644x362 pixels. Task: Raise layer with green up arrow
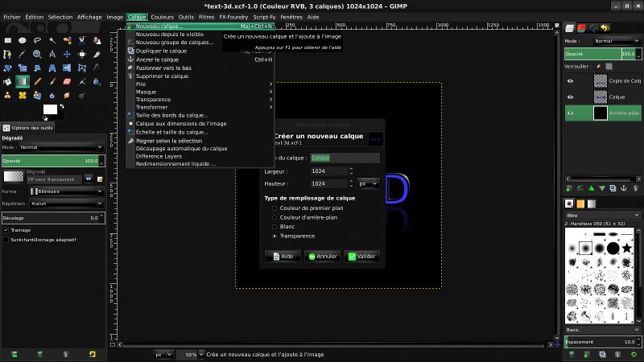(591, 188)
